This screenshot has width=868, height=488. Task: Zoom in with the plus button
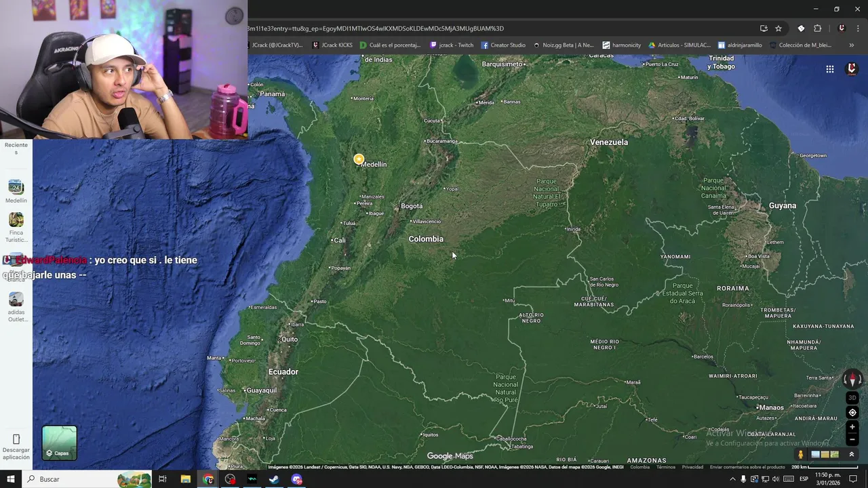coord(852,427)
